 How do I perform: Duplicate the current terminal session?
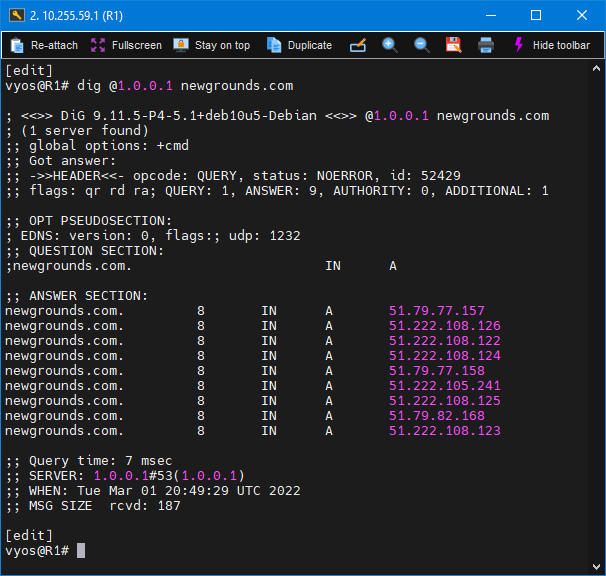click(x=299, y=45)
